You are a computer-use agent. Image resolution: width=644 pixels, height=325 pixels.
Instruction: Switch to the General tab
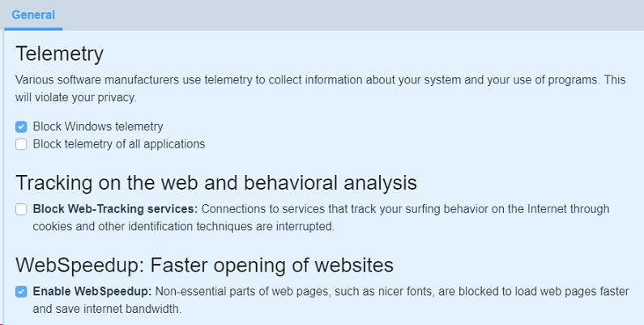coord(33,15)
